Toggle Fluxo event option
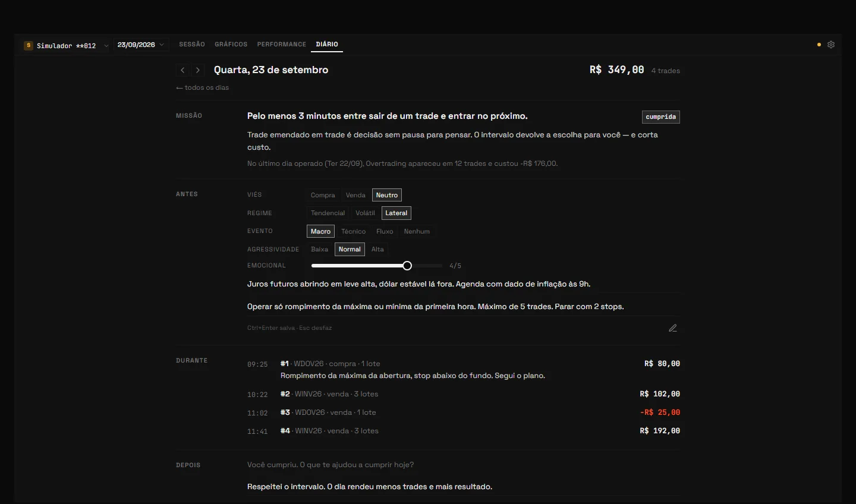This screenshot has width=856, height=504. point(385,231)
